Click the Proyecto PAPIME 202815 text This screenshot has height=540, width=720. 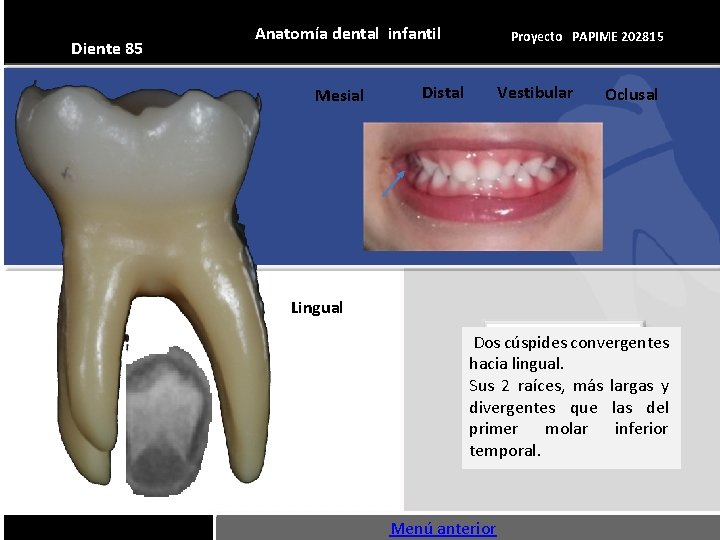pos(587,37)
